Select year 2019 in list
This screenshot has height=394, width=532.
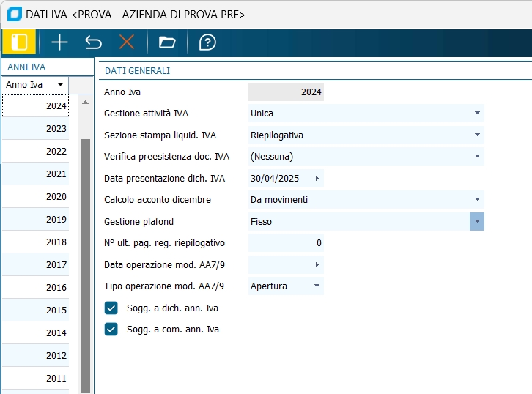tap(36, 220)
